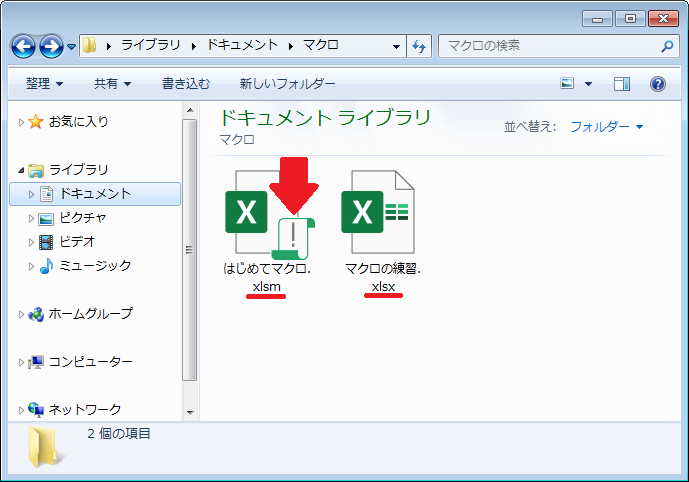Image resolution: width=689 pixels, height=482 pixels.
Task: Click the ミュージック note icon
Action: pos(46,266)
